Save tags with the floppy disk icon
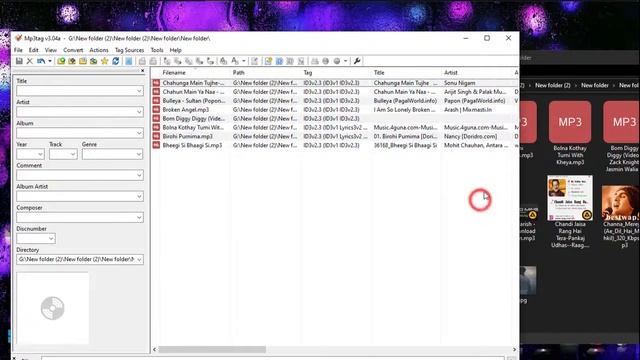Screen dimensions: 640x360 pos(19,61)
